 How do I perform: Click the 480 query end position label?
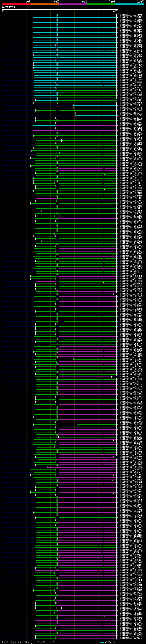pos(115,11)
